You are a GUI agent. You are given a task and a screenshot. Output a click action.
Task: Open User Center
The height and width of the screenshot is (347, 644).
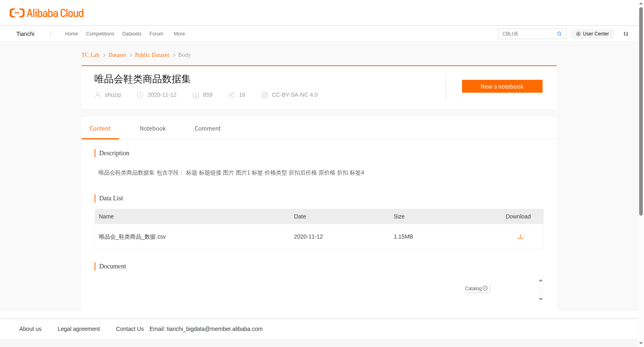pos(592,34)
